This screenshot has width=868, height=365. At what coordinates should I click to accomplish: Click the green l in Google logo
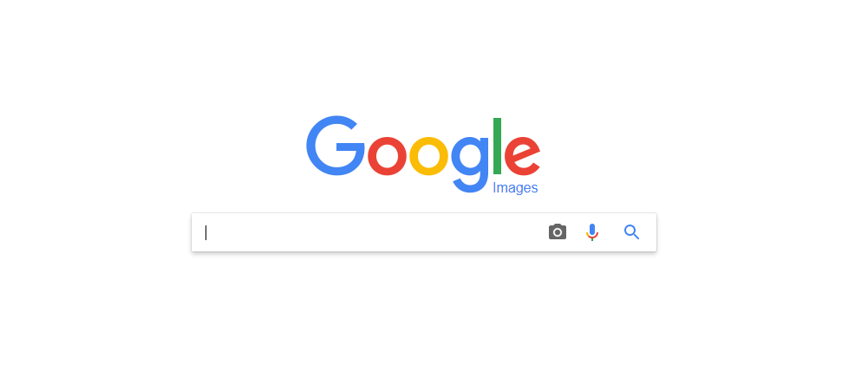497,146
